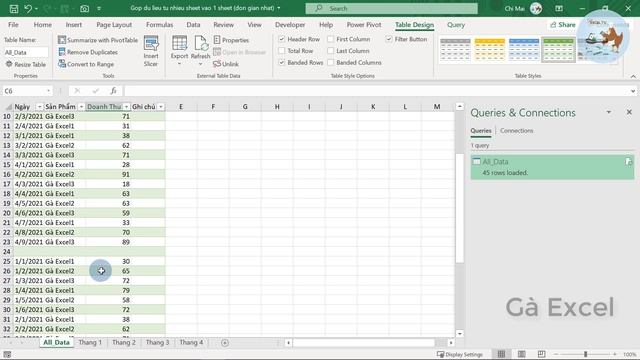Switch to the Formulas ribbon tab
This screenshot has width=640, height=360.
[x=160, y=25]
